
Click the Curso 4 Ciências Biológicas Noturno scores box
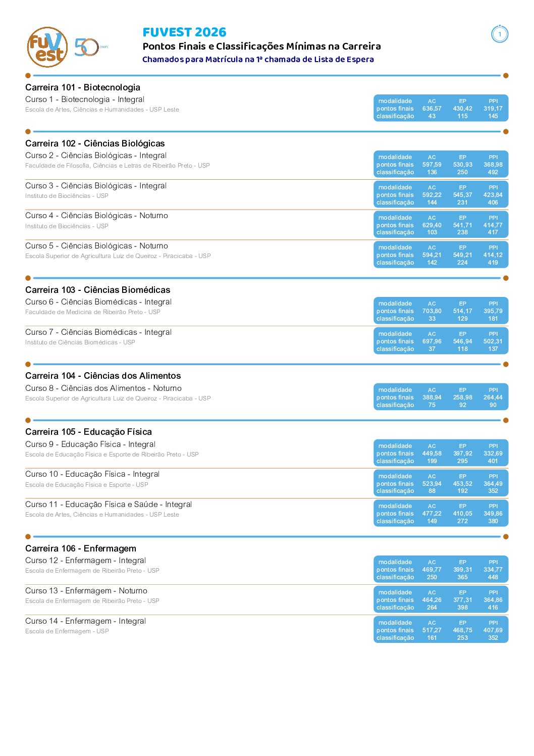coord(441,225)
